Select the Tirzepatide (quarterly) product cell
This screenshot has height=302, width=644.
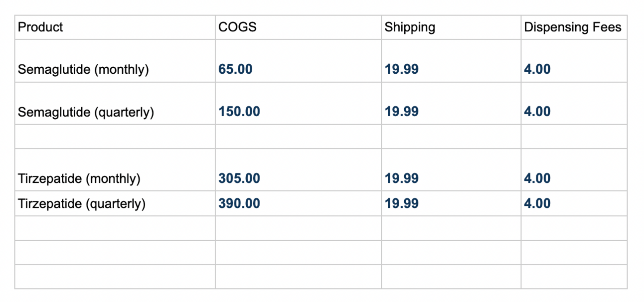(82, 203)
